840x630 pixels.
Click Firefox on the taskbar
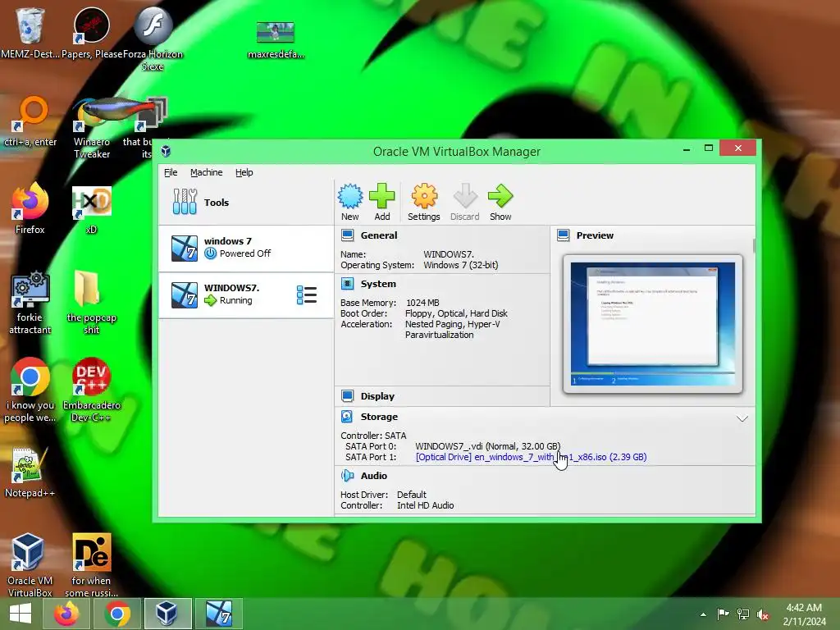(x=66, y=614)
